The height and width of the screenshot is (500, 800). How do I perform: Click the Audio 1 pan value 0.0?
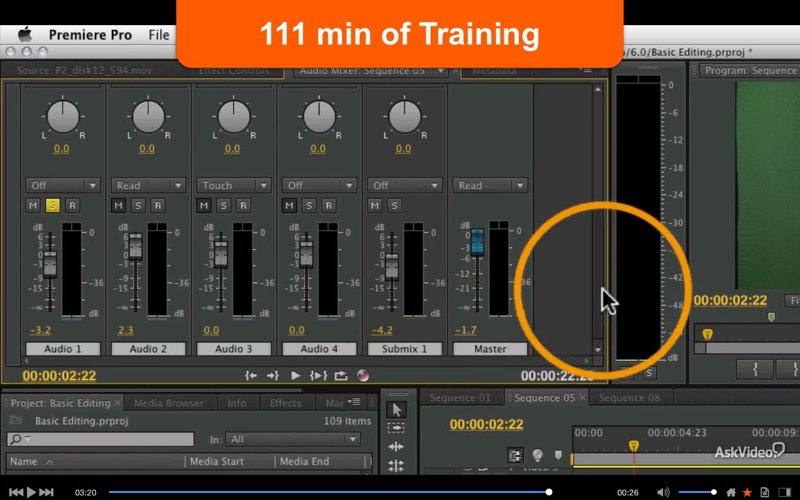tap(61, 148)
